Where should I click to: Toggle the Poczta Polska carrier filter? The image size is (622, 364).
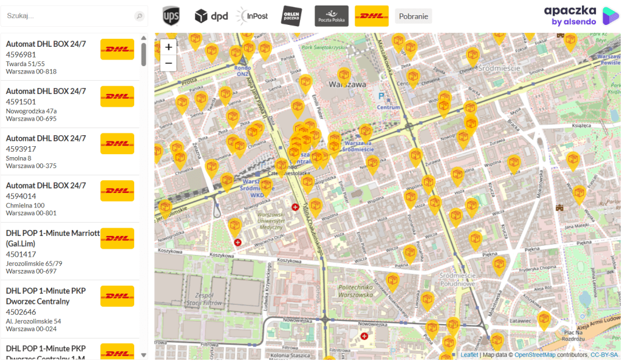(x=331, y=16)
